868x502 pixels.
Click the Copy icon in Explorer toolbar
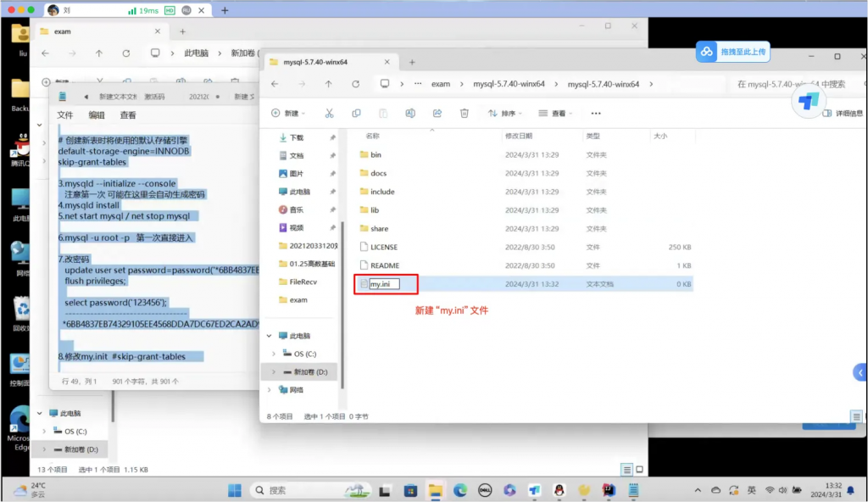pyautogui.click(x=356, y=113)
